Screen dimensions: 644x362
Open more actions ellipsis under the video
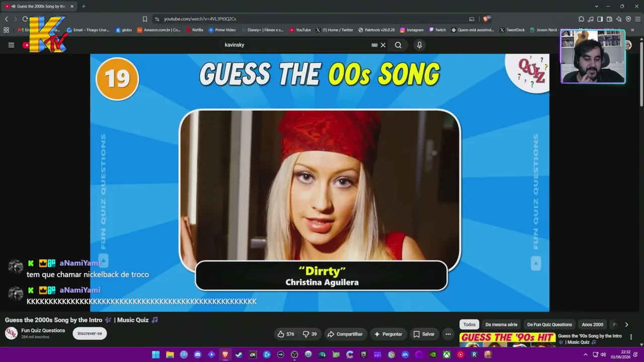point(448,334)
